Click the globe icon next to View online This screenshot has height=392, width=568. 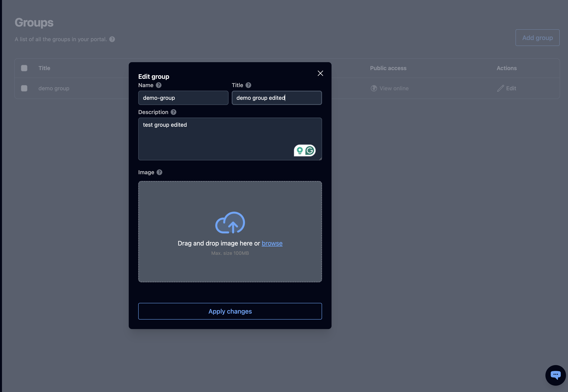pyautogui.click(x=374, y=88)
